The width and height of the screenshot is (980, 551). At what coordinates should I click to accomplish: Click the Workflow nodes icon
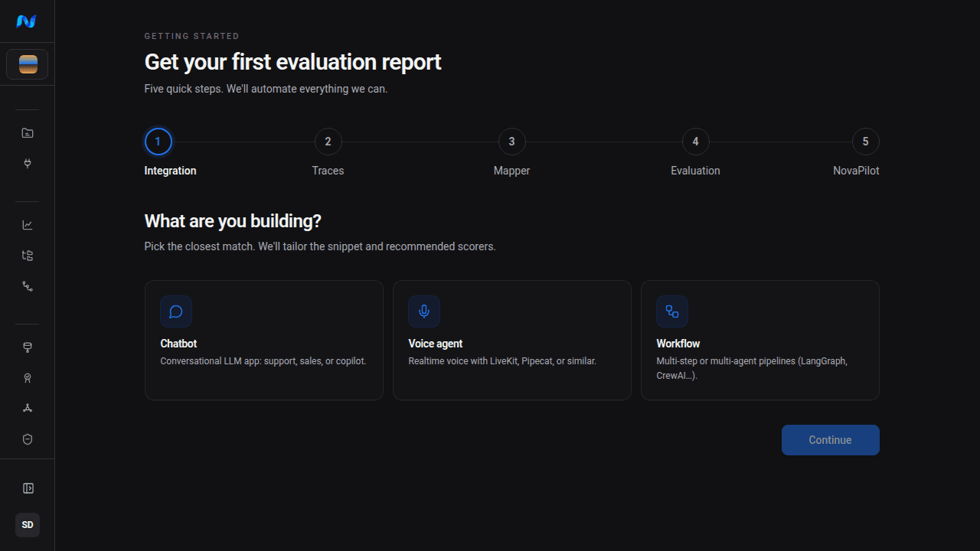672,311
